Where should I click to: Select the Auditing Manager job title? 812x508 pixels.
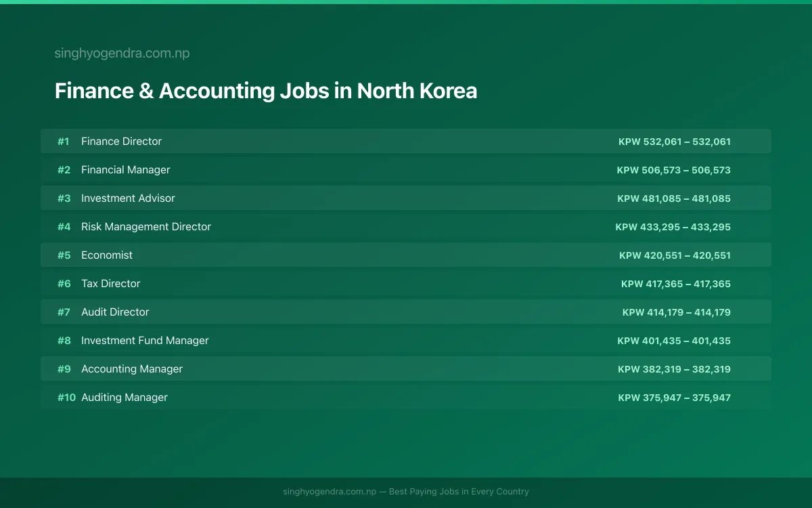point(125,398)
